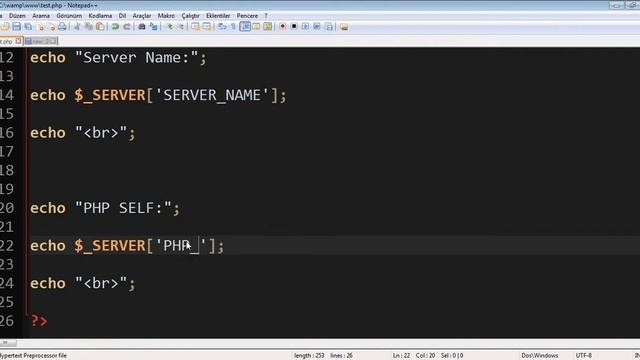
Task: Click $_SERVER variable on line 14
Action: point(109,96)
